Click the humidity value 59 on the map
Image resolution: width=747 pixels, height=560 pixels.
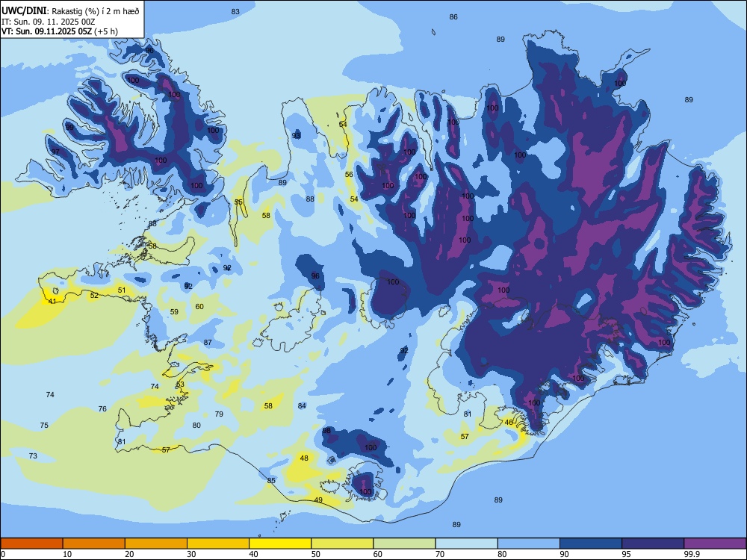tap(174, 312)
